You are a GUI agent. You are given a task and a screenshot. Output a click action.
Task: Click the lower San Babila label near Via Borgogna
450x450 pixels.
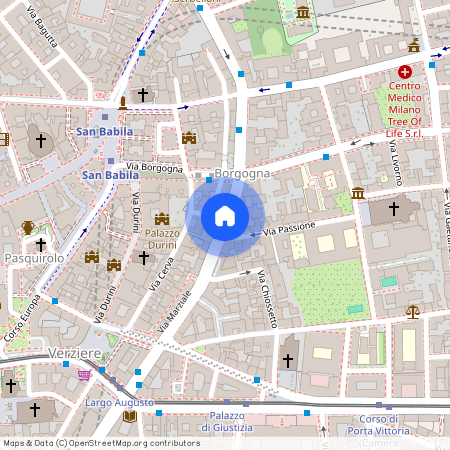tap(110, 175)
